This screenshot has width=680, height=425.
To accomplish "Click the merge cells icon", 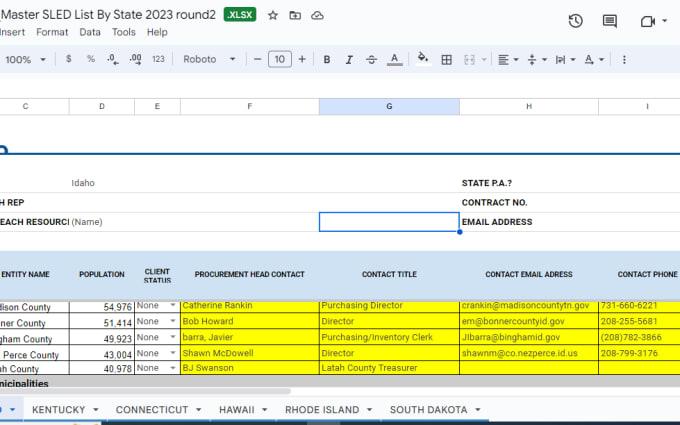I will point(470,59).
